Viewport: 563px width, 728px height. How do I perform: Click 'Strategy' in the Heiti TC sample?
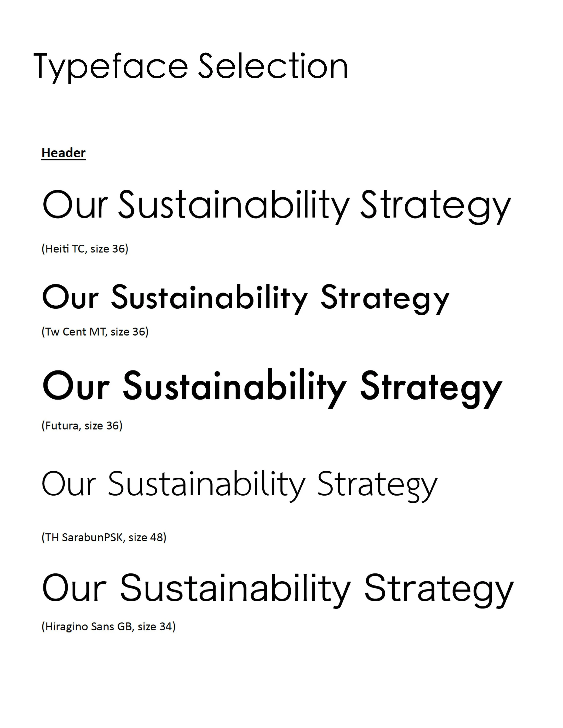tap(436, 207)
